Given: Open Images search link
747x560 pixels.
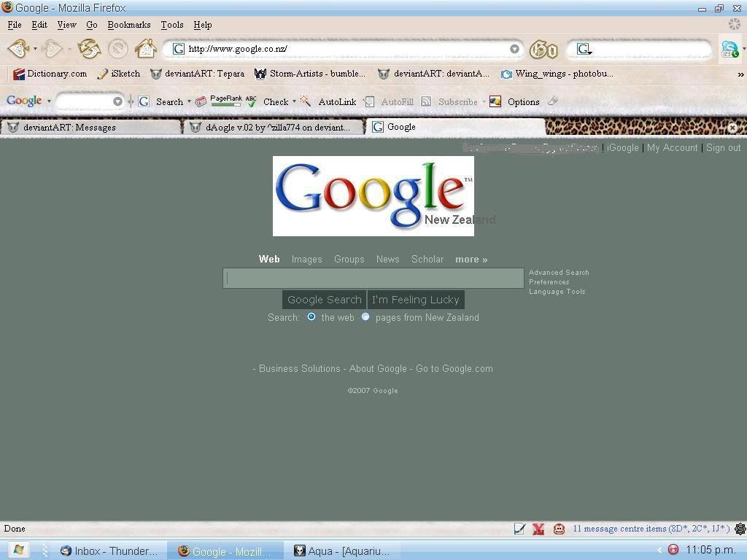Looking at the screenshot, I should pos(307,259).
